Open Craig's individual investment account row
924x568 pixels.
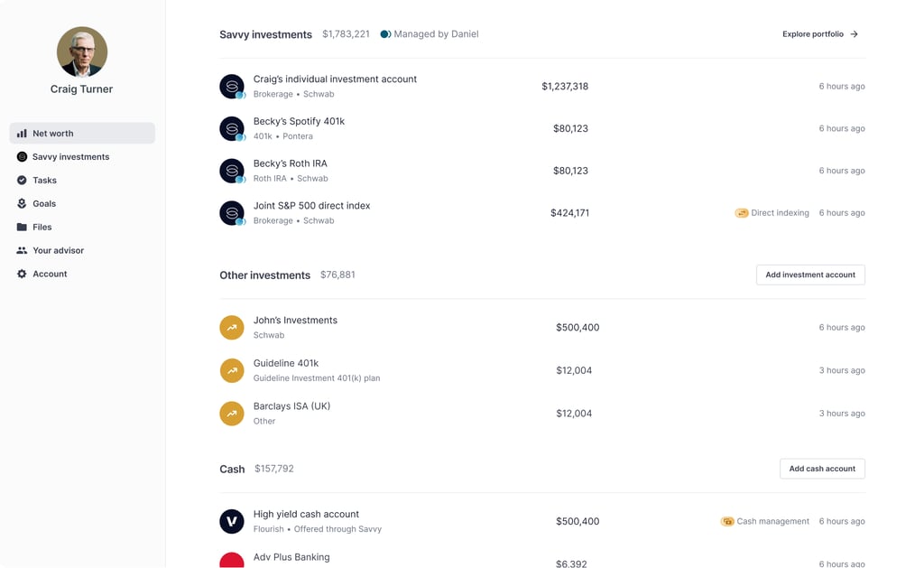pos(542,86)
